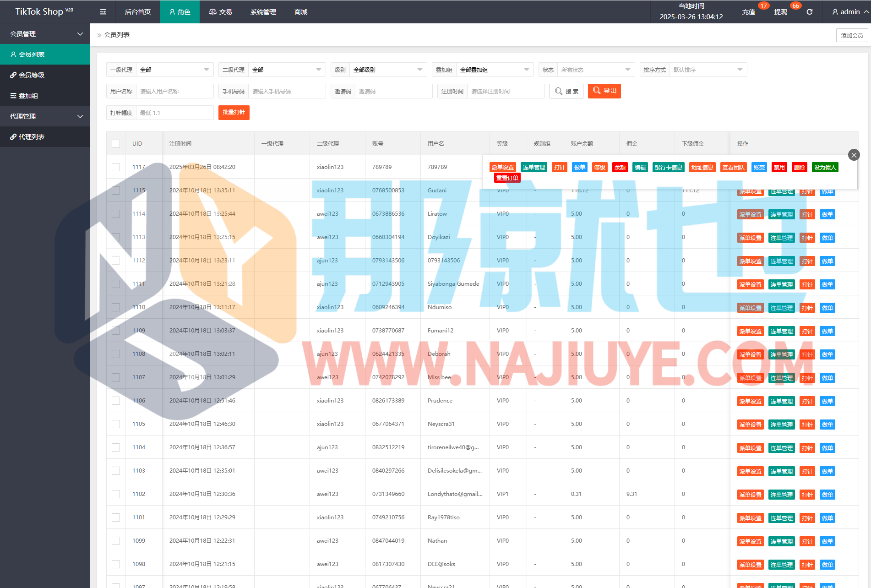The width and height of the screenshot is (871, 588).
Task: Click the sidebar collapse hamburger icon
Action: click(x=103, y=12)
